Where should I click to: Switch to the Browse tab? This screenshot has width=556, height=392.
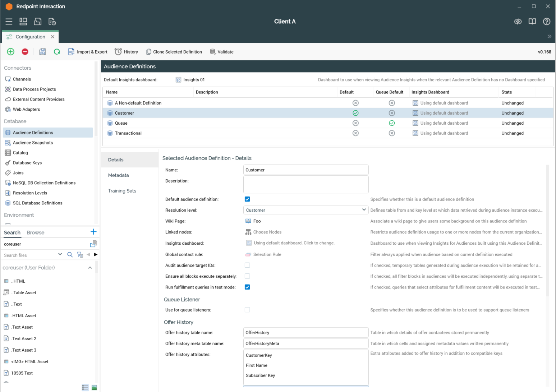tap(35, 232)
